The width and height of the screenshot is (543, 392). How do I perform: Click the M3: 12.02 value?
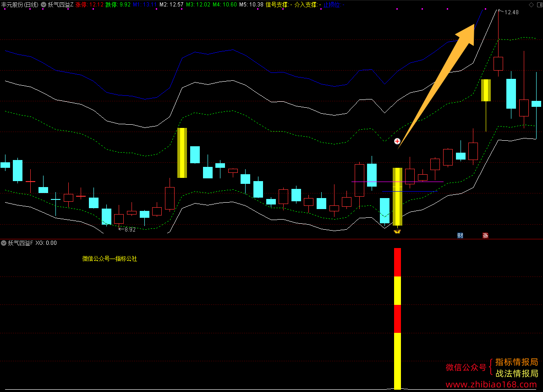(x=198, y=5)
